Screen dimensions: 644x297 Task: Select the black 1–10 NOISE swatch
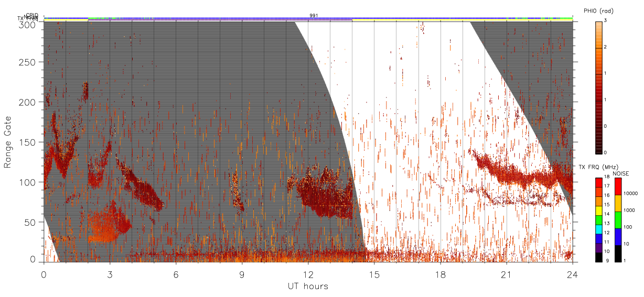(x=618, y=253)
